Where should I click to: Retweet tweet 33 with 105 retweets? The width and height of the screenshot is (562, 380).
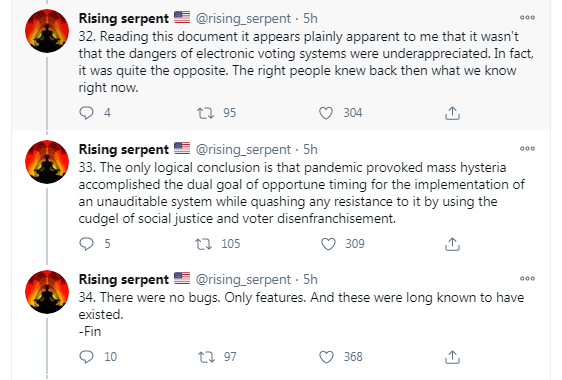coord(204,244)
